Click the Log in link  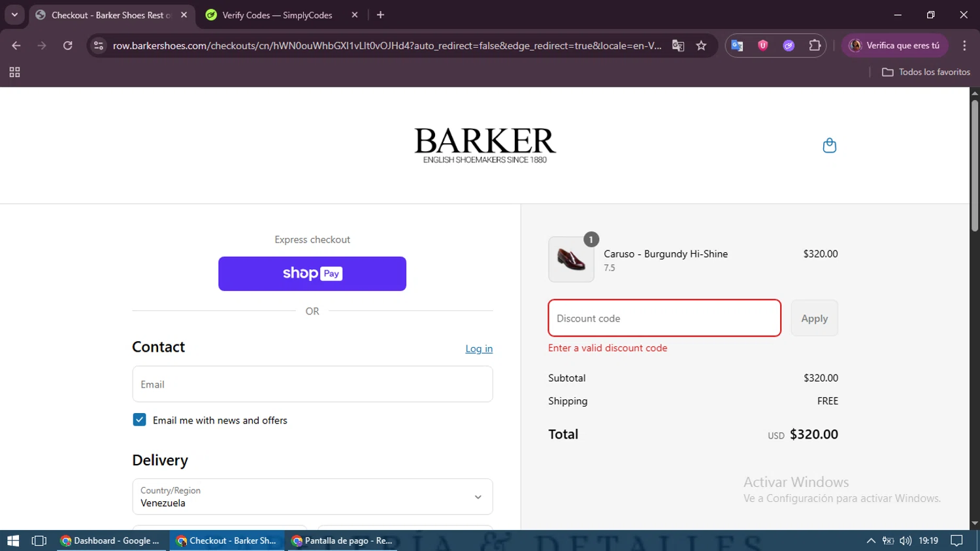pyautogui.click(x=479, y=349)
